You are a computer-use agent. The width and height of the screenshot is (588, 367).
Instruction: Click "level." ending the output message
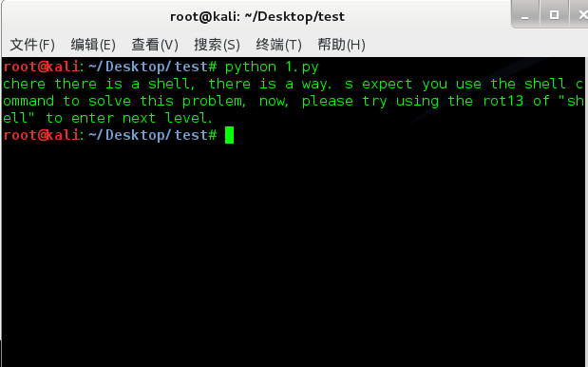189,118
